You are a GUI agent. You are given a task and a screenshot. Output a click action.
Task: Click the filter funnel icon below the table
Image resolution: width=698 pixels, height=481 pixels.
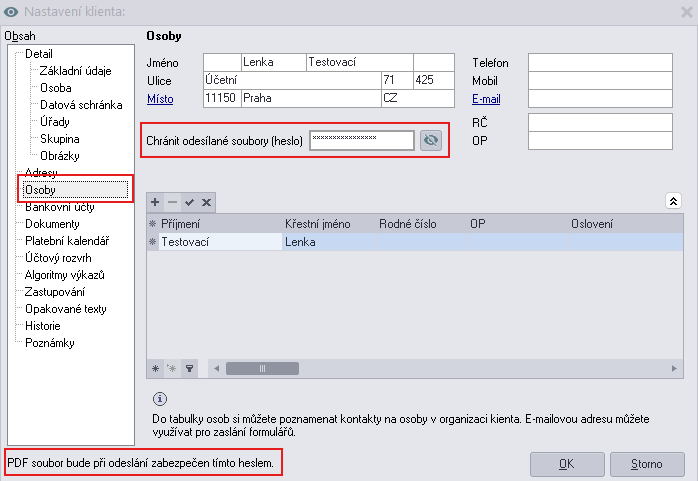click(187, 368)
